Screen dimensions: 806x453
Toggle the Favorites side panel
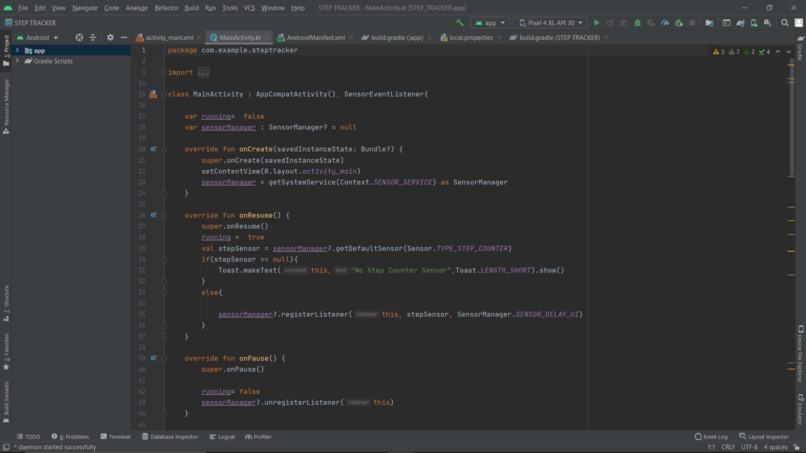(6, 351)
